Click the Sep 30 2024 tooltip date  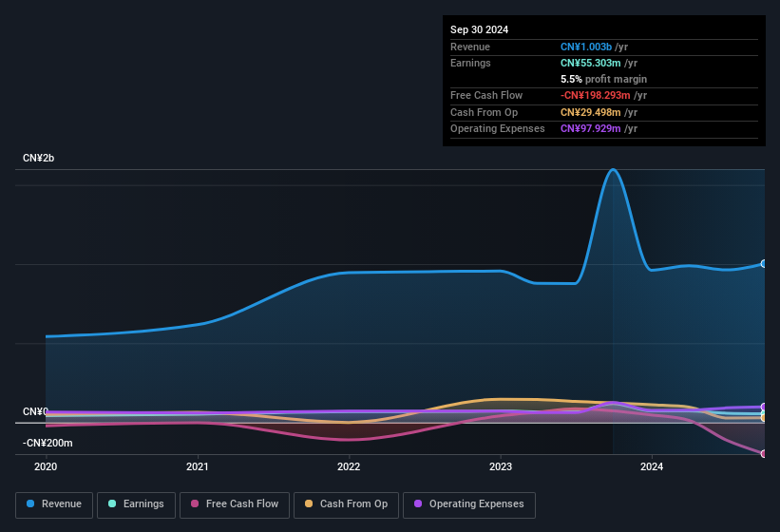(479, 29)
